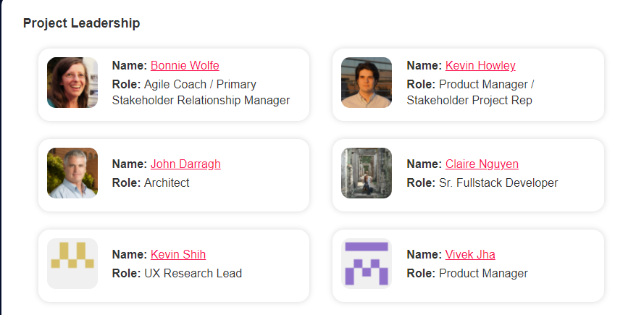Open the Bonnie Wolfe profile link
The height and width of the screenshot is (315, 644).
(x=185, y=65)
